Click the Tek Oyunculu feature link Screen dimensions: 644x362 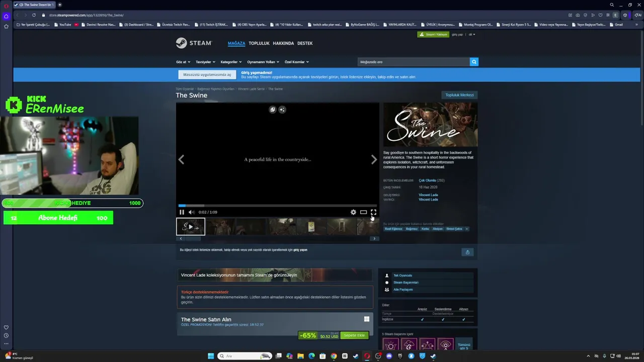(403, 276)
